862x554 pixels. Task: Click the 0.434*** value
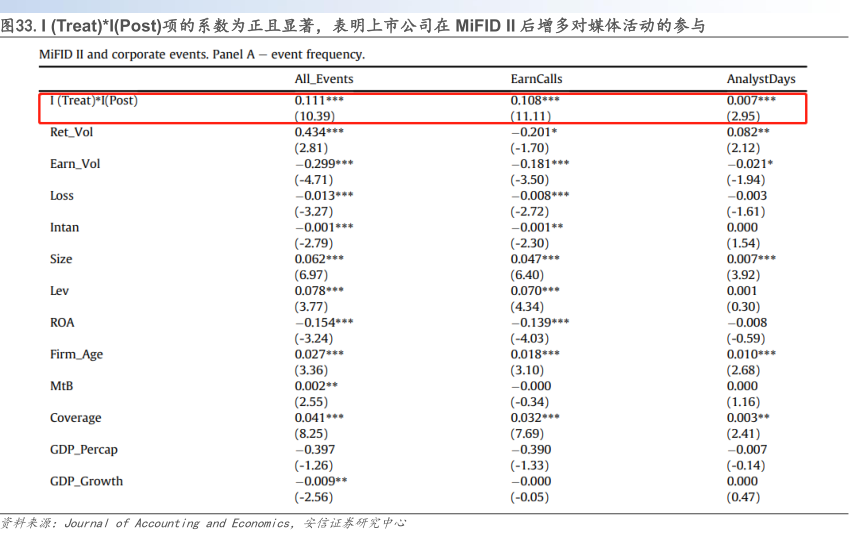(319, 132)
